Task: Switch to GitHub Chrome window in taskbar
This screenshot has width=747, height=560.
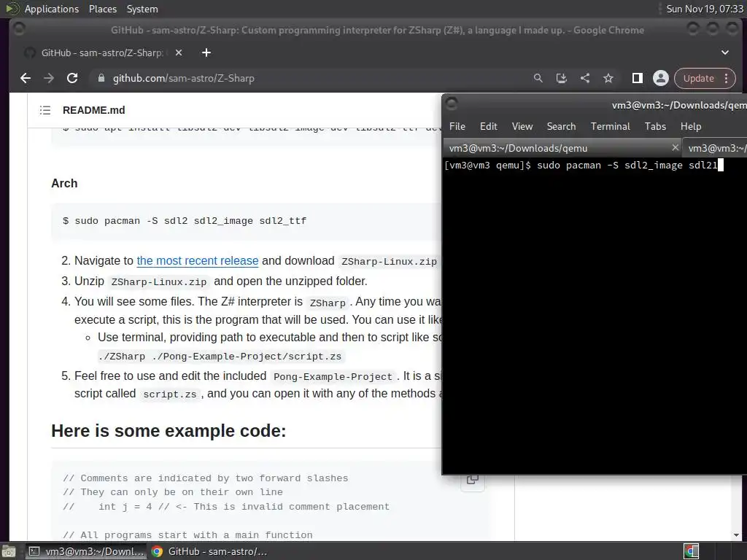Action: (209, 551)
